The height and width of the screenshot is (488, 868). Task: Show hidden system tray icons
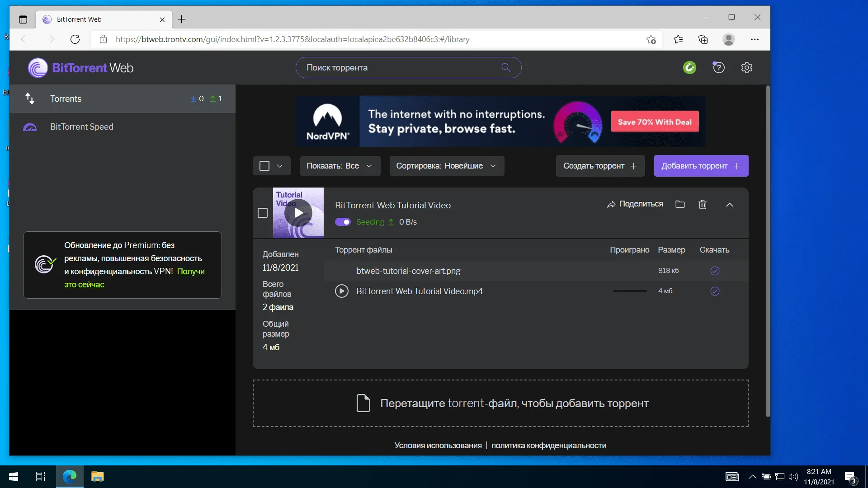752,477
